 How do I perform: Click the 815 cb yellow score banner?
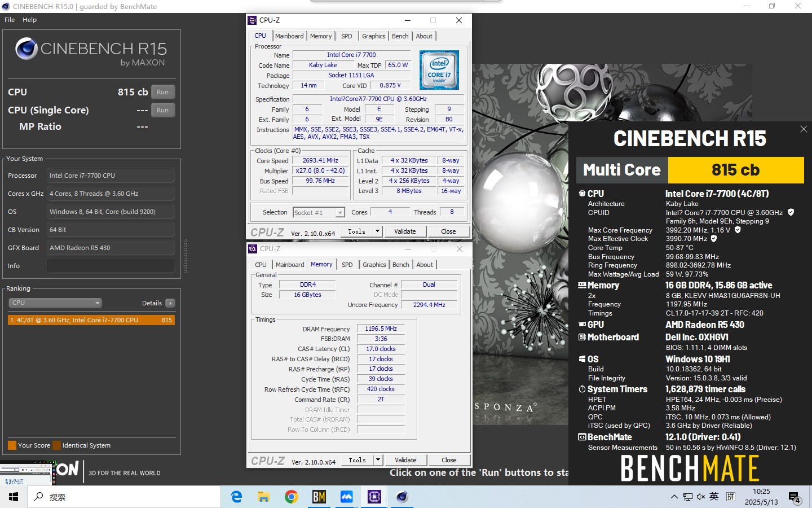(x=735, y=170)
